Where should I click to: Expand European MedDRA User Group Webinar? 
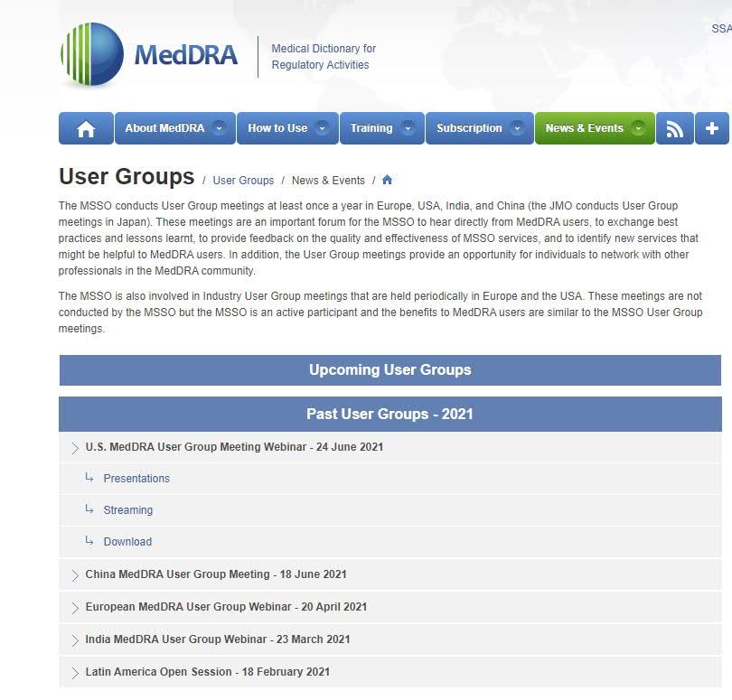pos(226,607)
